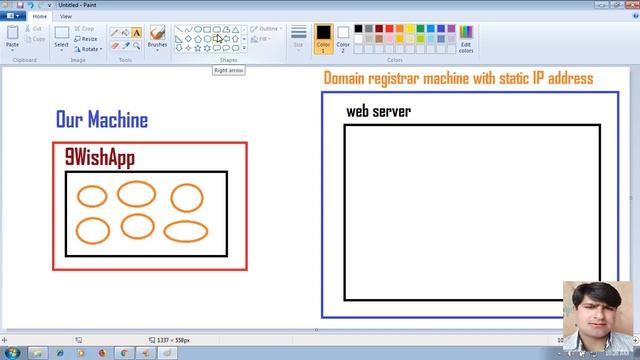The width and height of the screenshot is (640, 360).
Task: Click the webcam video thumbnail
Action: [x=598, y=316]
